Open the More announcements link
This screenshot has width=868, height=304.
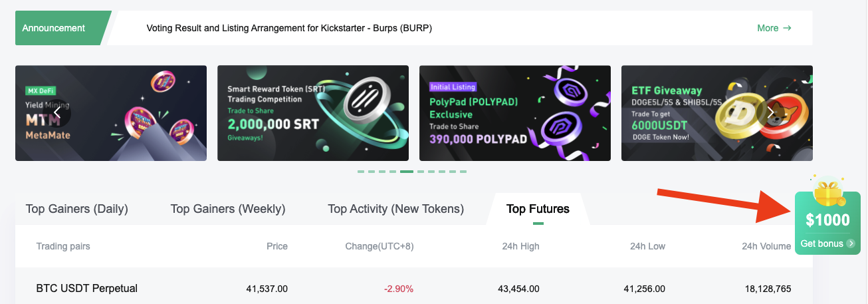(x=768, y=28)
